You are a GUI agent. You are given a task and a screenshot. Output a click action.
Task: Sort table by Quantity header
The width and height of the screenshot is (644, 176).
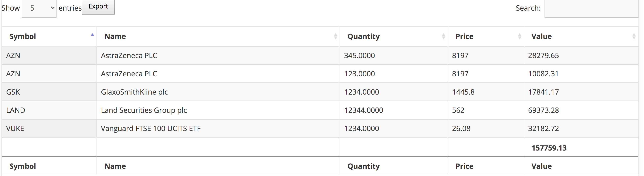(363, 36)
